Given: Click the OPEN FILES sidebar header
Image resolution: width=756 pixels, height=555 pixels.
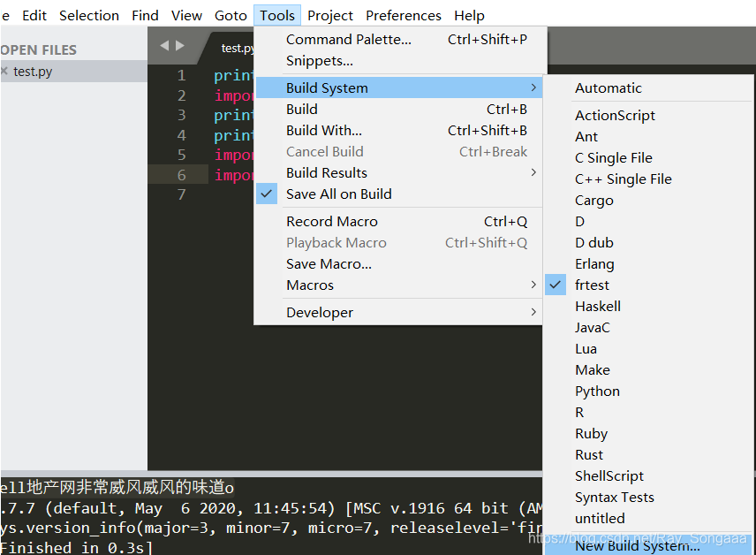Looking at the screenshot, I should point(39,49).
